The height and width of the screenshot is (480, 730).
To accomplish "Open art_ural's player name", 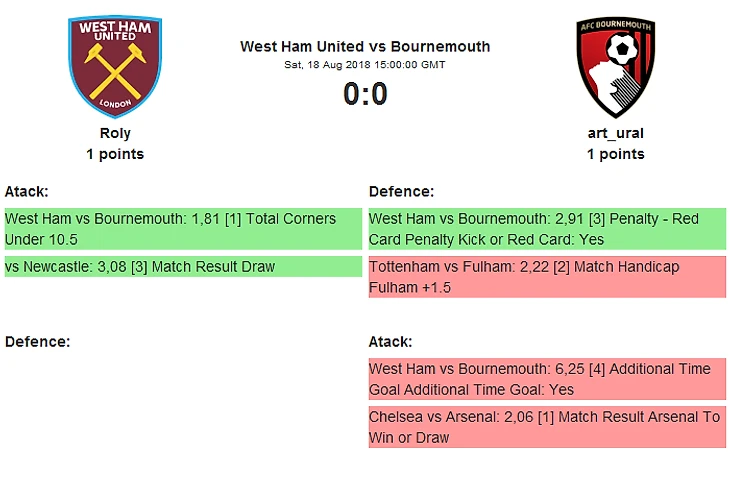I will (615, 133).
